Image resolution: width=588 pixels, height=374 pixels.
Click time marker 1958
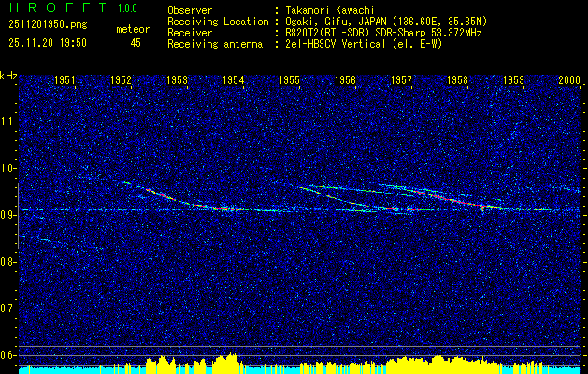coord(457,80)
